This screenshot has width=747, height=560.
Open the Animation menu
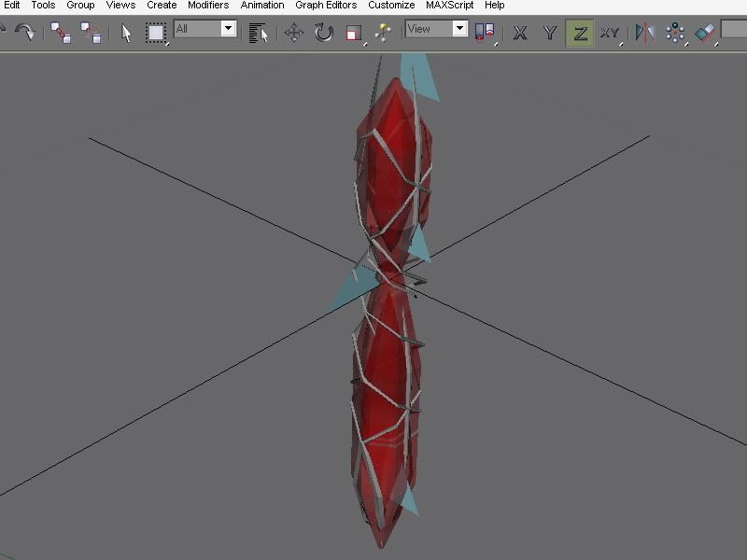tap(262, 6)
